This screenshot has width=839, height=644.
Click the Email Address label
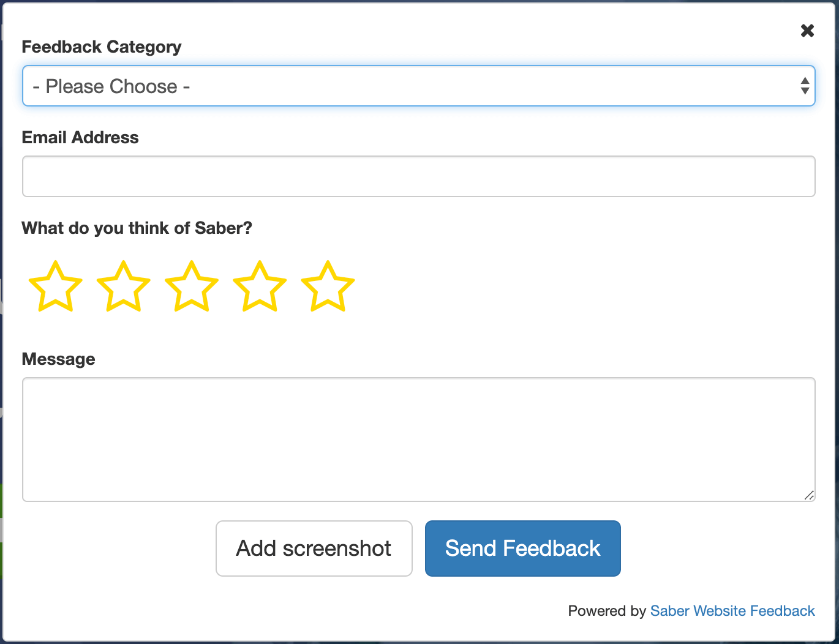80,137
